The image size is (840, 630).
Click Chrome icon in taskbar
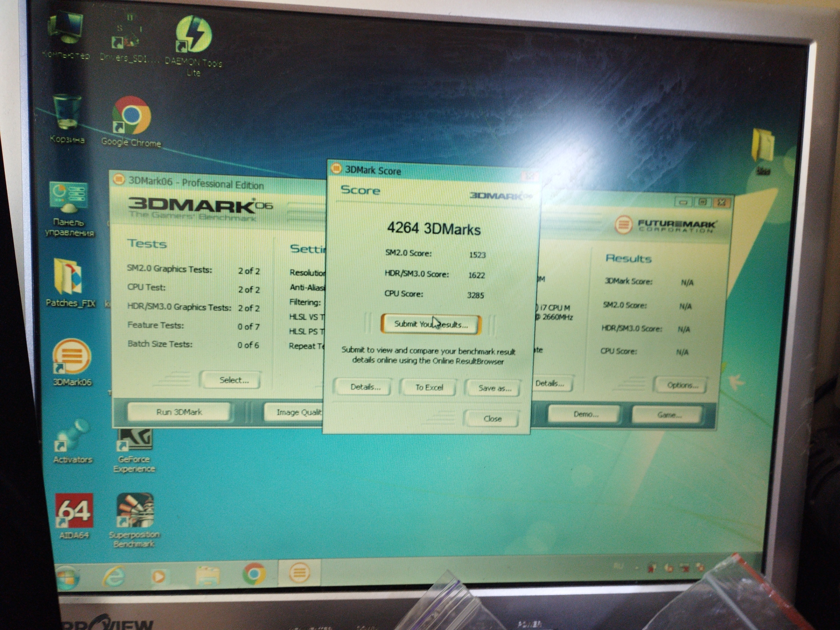[254, 574]
